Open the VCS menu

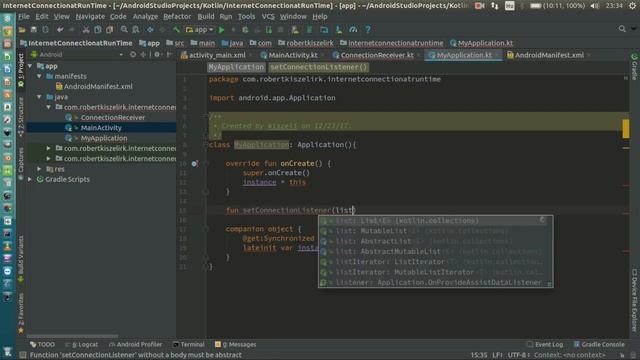(x=268, y=17)
